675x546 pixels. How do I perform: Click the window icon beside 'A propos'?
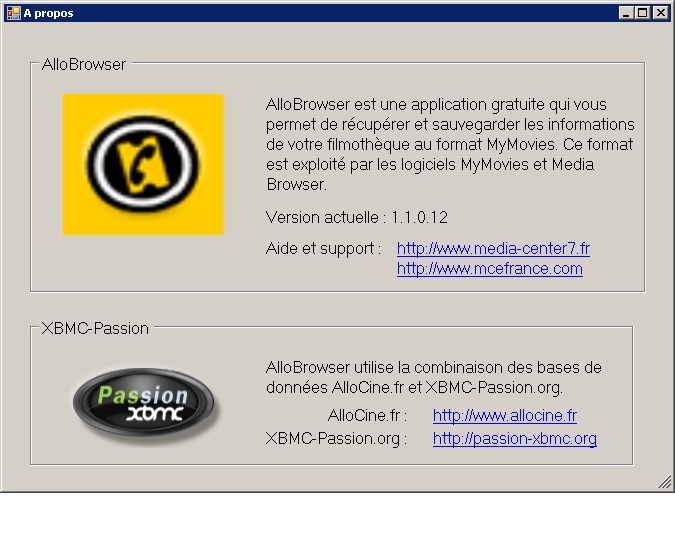pyautogui.click(x=13, y=13)
